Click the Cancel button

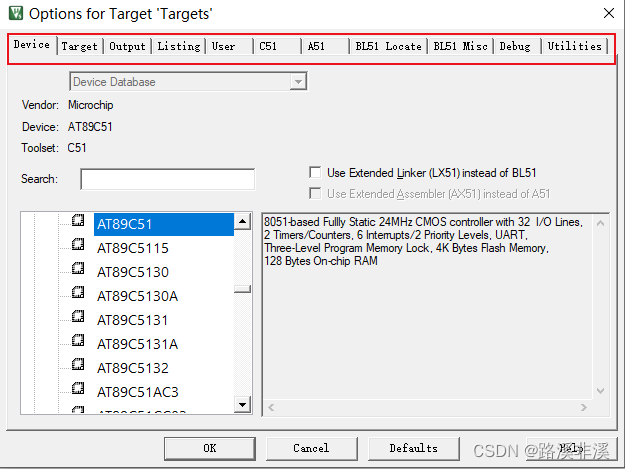click(311, 448)
